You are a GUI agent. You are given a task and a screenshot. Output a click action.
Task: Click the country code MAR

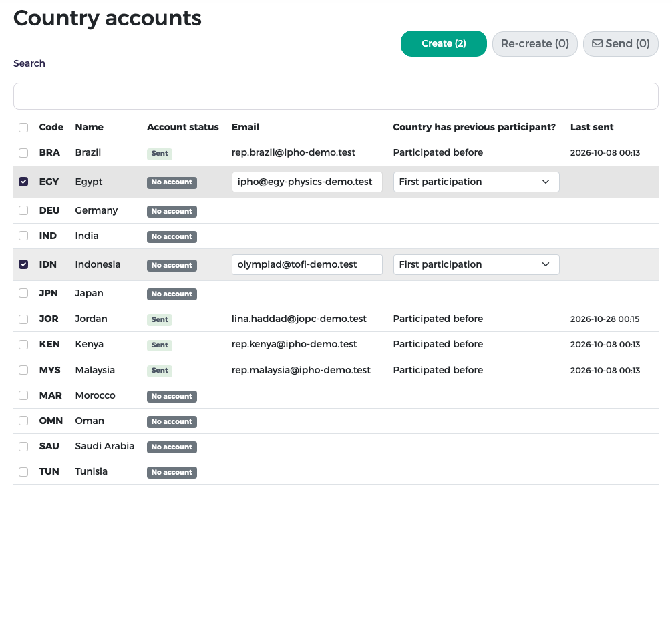tap(51, 395)
